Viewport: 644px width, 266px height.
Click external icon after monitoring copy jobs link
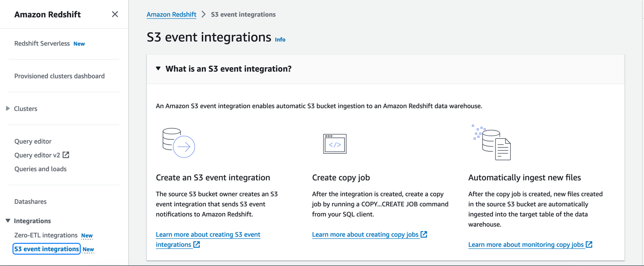[589, 244]
